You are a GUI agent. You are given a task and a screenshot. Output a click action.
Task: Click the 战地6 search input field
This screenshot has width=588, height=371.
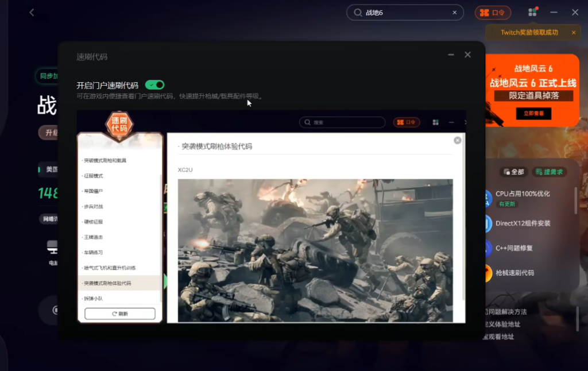pyautogui.click(x=405, y=13)
